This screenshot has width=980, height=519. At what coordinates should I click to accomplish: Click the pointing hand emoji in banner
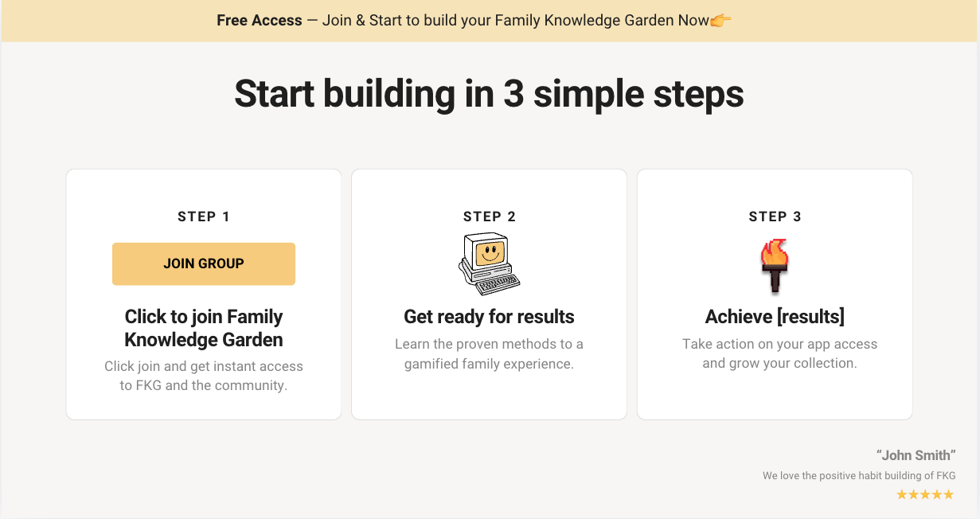pos(720,21)
